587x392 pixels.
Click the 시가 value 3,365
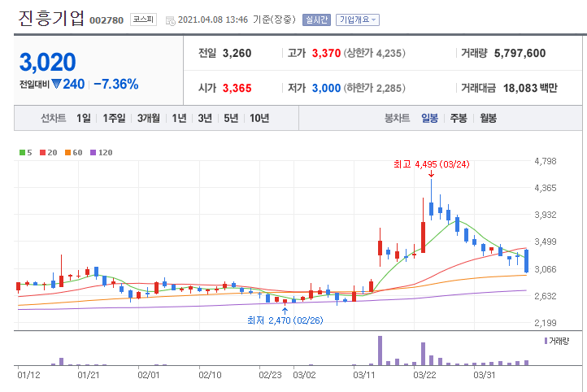point(237,88)
